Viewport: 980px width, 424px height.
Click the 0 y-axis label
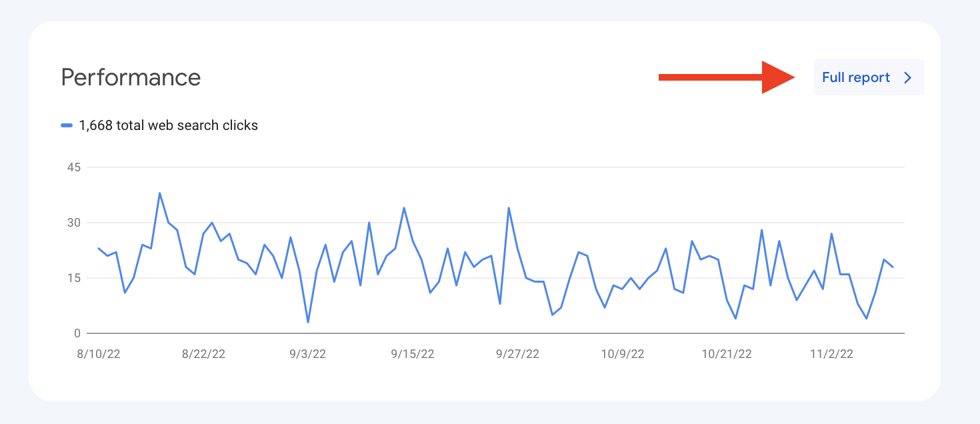77,333
